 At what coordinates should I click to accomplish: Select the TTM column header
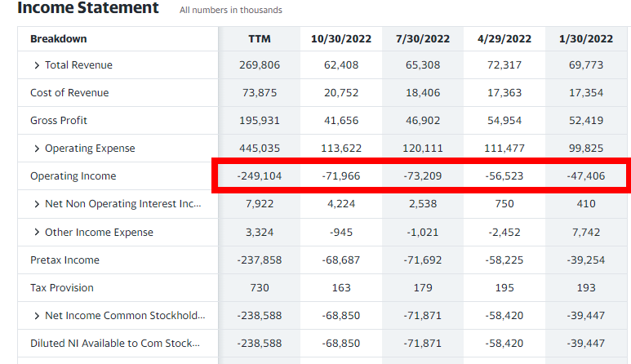coord(260,39)
